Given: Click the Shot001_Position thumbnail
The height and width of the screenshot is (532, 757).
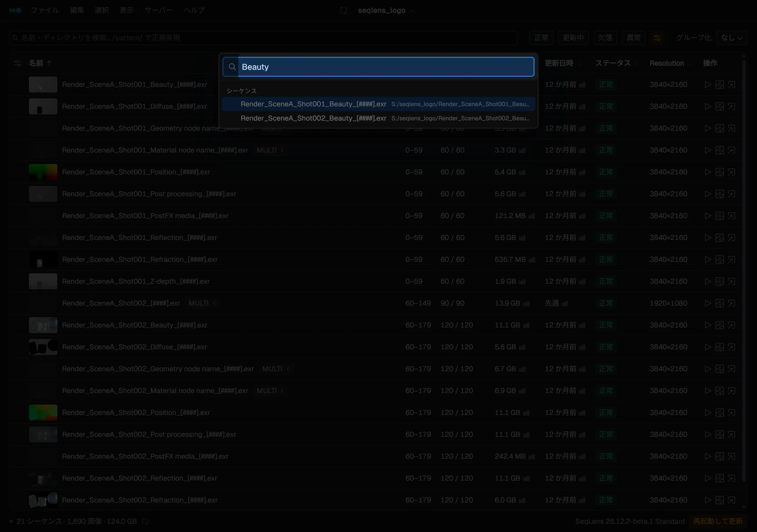Looking at the screenshot, I should click(43, 172).
